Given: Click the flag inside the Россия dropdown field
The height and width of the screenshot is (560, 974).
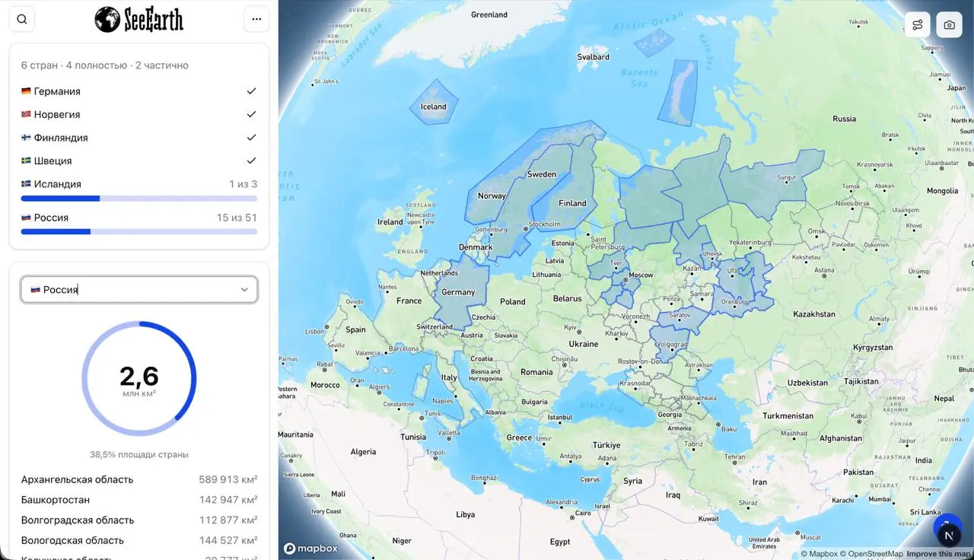Looking at the screenshot, I should coord(35,289).
